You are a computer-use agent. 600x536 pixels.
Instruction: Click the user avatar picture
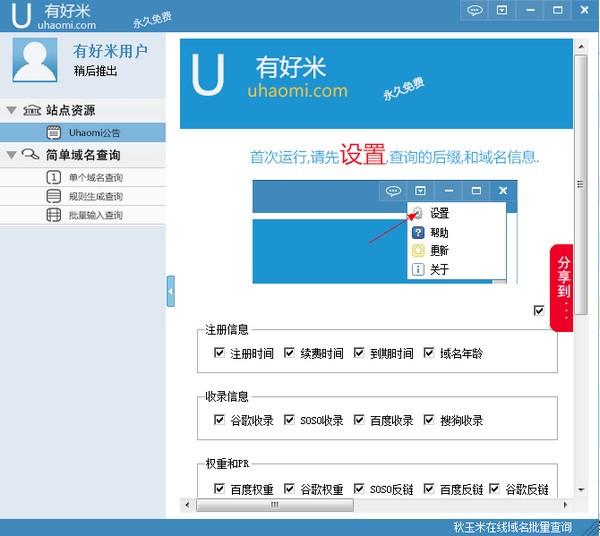click(35, 60)
